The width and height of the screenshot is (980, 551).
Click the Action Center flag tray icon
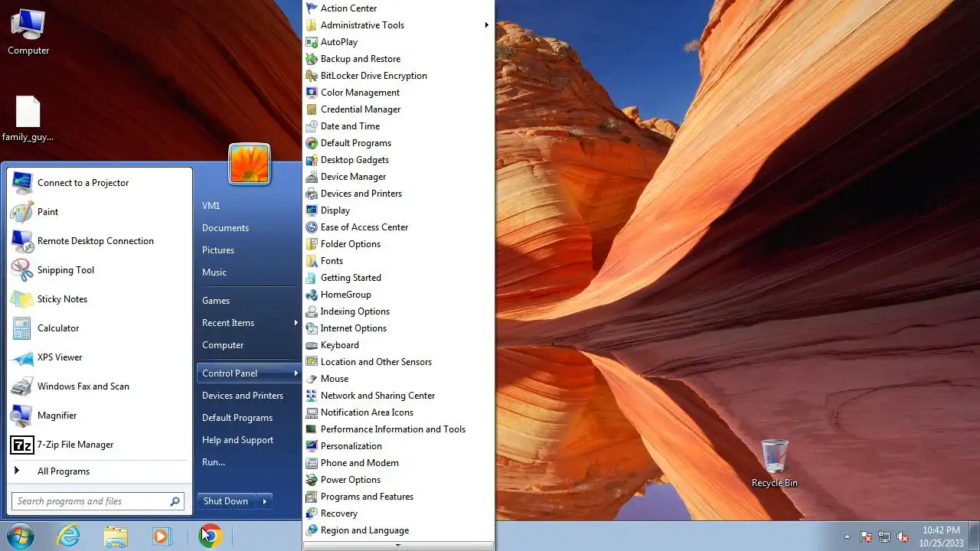pos(866,536)
